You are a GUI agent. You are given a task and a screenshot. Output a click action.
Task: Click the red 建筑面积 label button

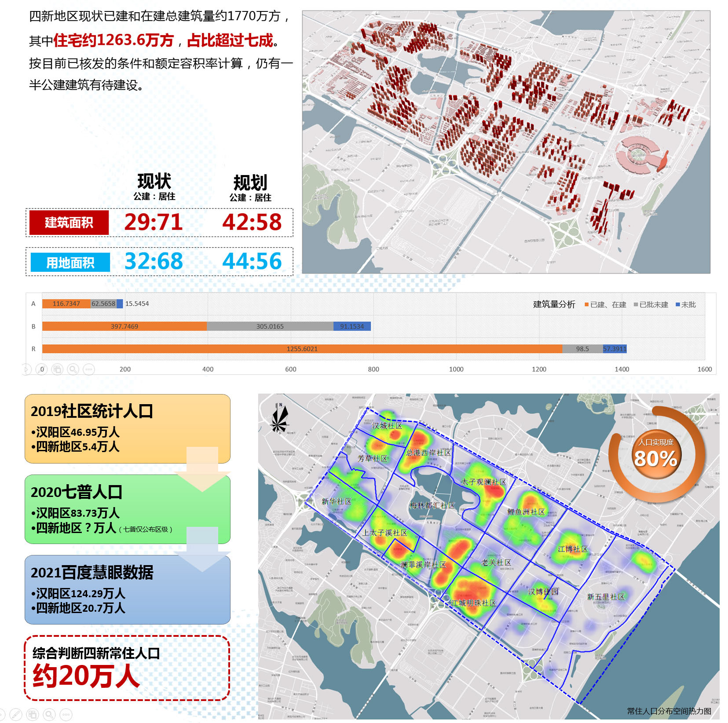pyautogui.click(x=69, y=223)
